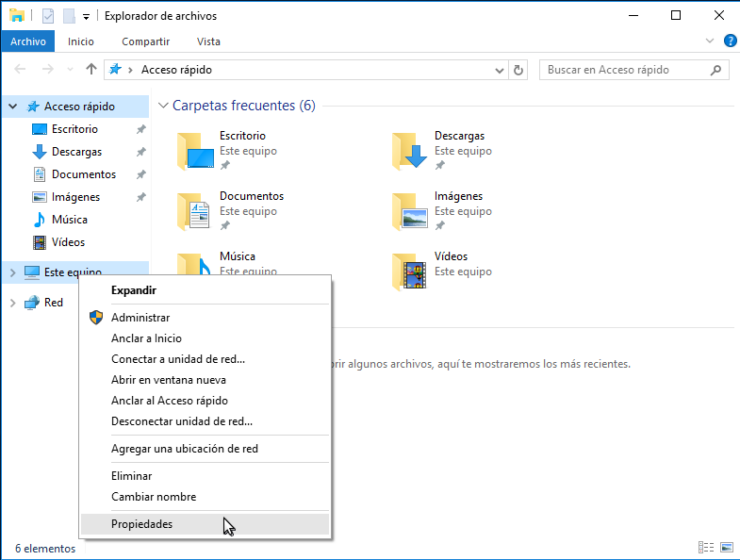Select Cambiar nombre menu entry
This screenshot has height=560, width=740.
point(205,497)
